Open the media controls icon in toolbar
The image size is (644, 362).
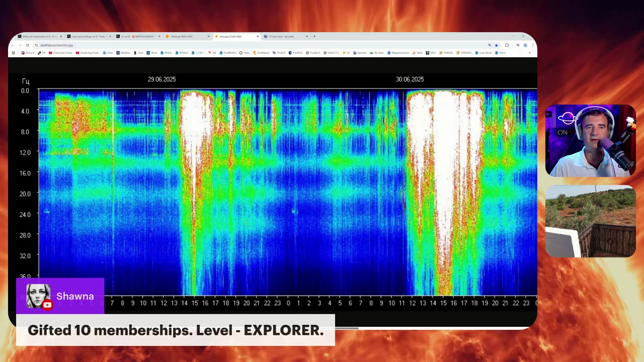click(x=517, y=45)
